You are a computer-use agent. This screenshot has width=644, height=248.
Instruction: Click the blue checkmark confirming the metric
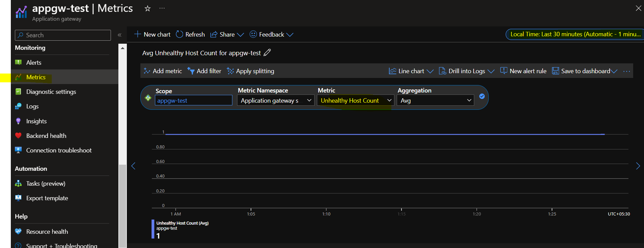pos(482,97)
